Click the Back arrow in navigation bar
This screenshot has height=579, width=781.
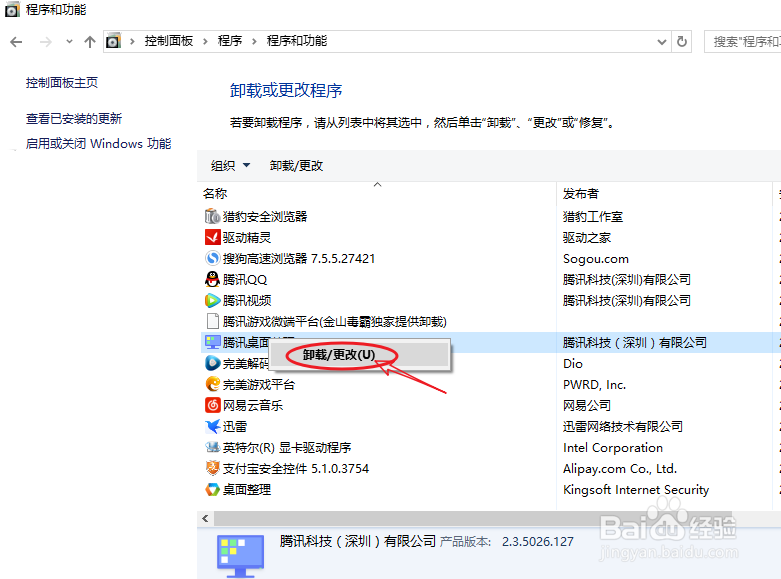click(x=16, y=42)
